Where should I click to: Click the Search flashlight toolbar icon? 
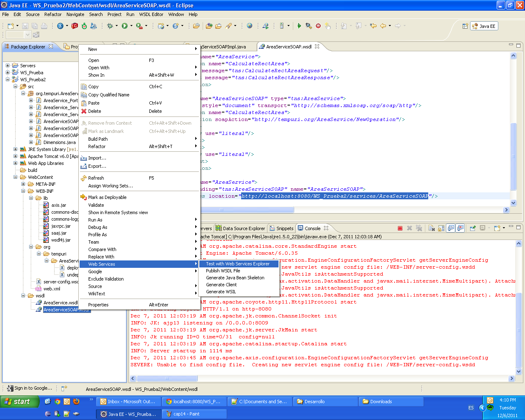[x=229, y=26]
